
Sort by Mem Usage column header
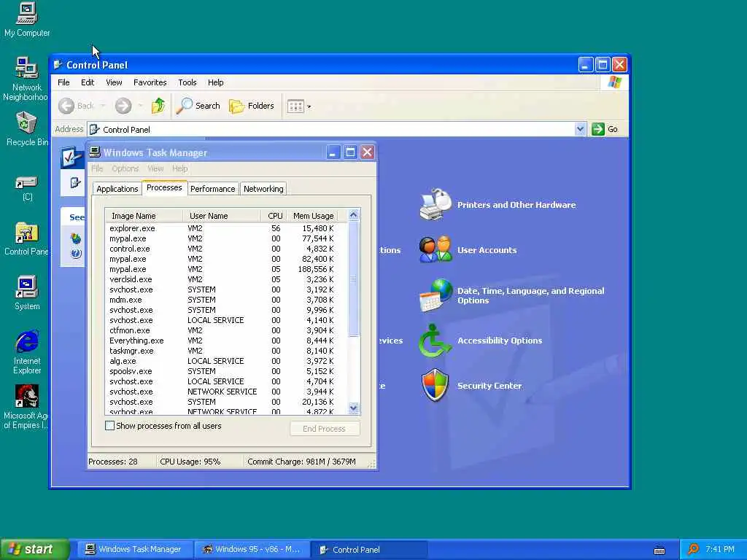click(x=313, y=216)
